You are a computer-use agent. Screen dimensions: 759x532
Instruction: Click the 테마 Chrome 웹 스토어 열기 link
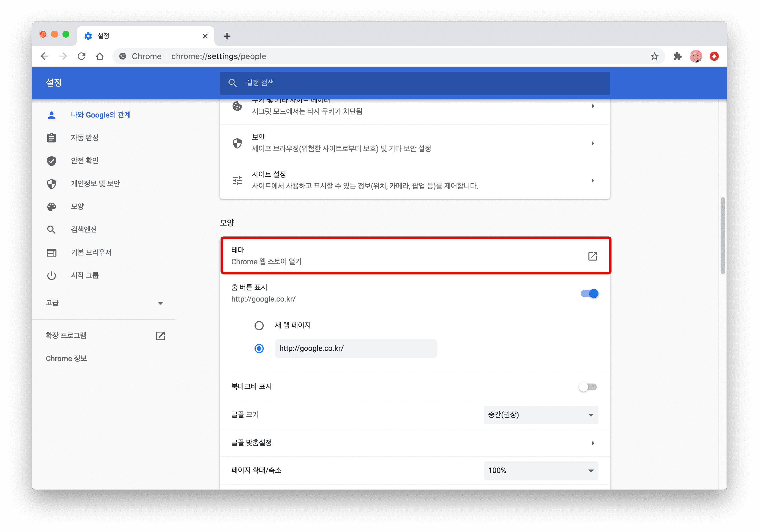coord(414,256)
